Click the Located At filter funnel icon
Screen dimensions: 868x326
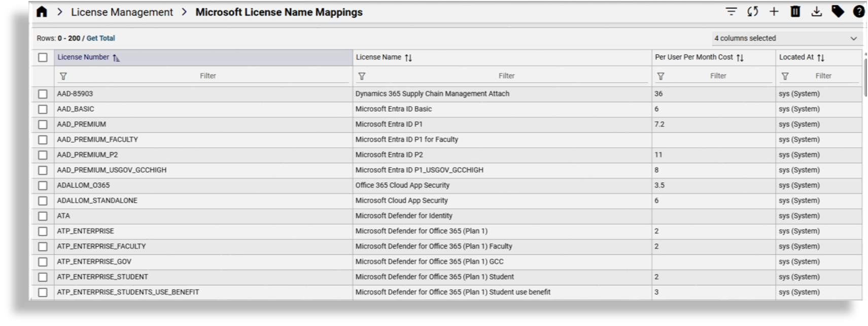coord(785,76)
